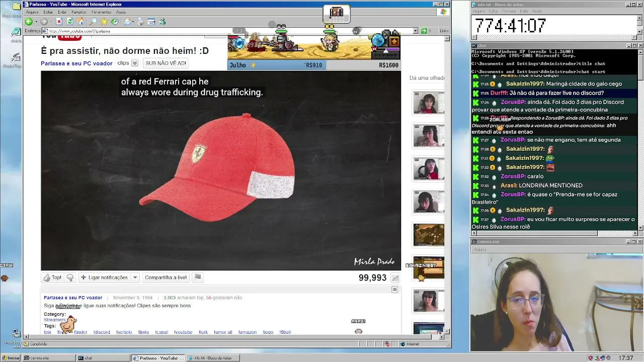644x362 pixels.
Task: Open the Mail envelope toolbar icon
Action: [x=128, y=22]
